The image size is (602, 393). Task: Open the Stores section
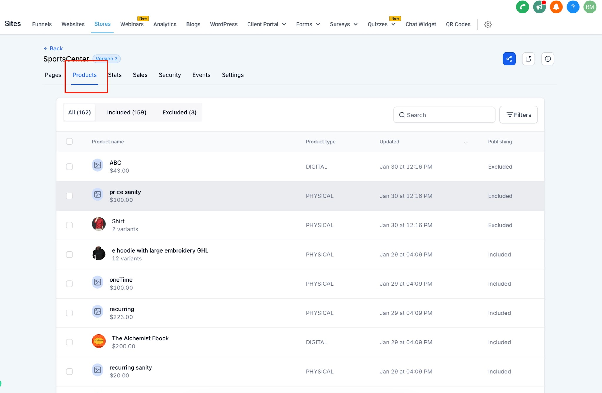click(x=102, y=24)
